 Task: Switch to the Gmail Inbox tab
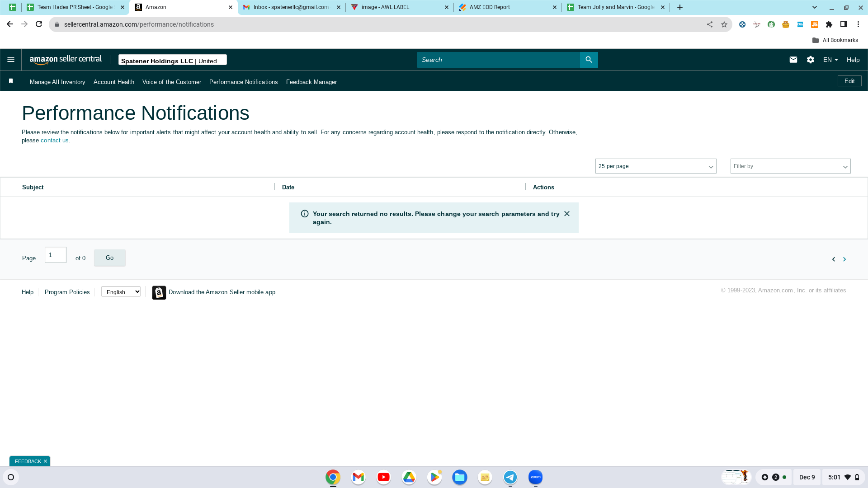coord(291,7)
